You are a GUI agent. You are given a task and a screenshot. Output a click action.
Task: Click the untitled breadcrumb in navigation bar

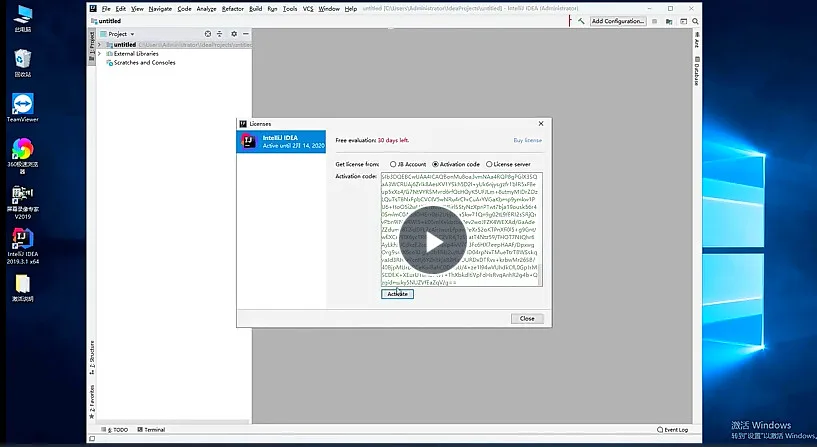[x=106, y=21]
